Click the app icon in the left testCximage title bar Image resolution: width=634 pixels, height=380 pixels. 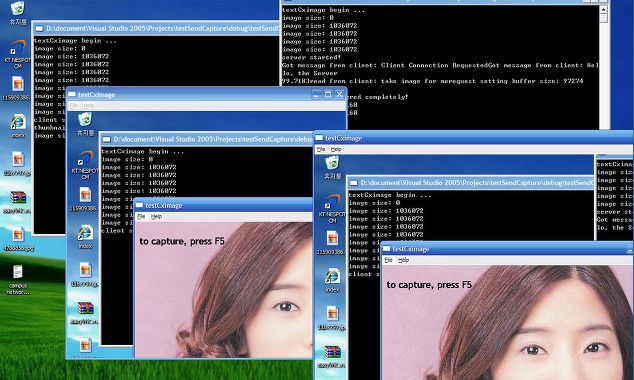pos(72,94)
